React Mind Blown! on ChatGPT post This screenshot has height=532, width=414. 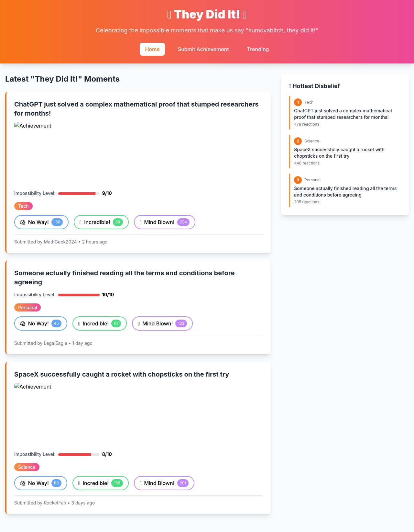click(x=164, y=222)
